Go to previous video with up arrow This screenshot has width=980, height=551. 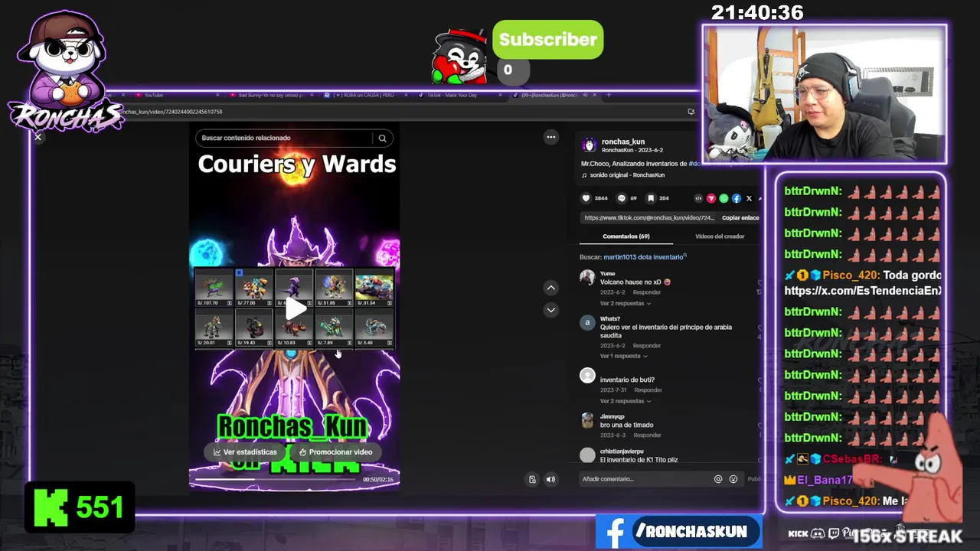click(x=550, y=288)
